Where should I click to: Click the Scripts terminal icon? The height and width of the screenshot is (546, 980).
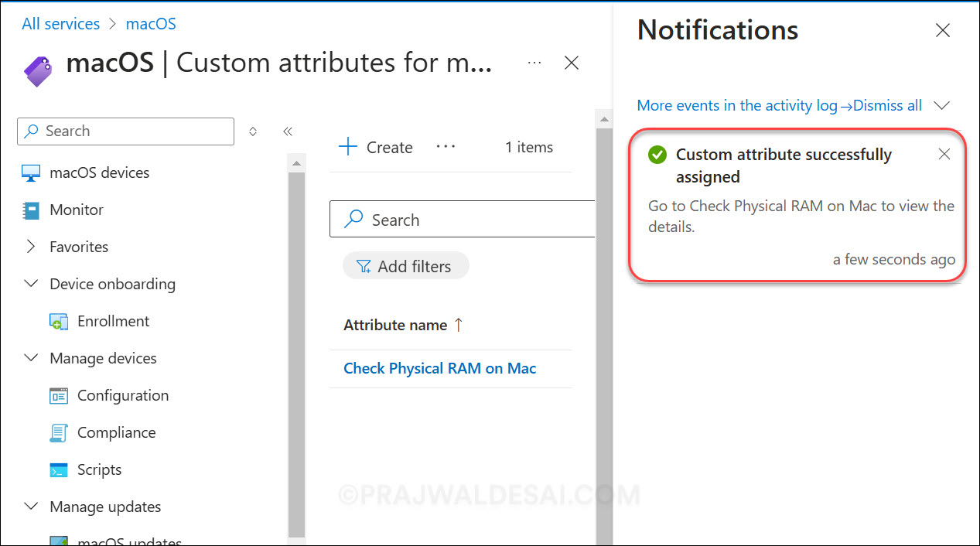(x=59, y=470)
